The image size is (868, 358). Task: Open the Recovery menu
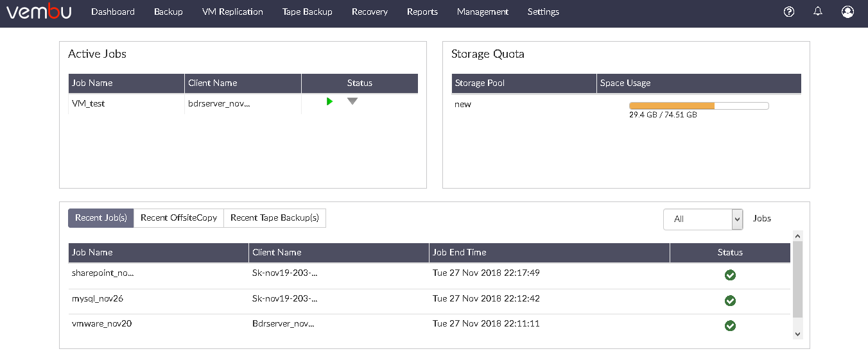pyautogui.click(x=370, y=12)
